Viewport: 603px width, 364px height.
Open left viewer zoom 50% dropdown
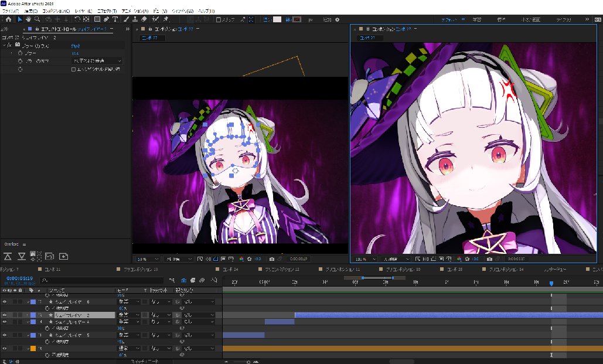pos(147,259)
